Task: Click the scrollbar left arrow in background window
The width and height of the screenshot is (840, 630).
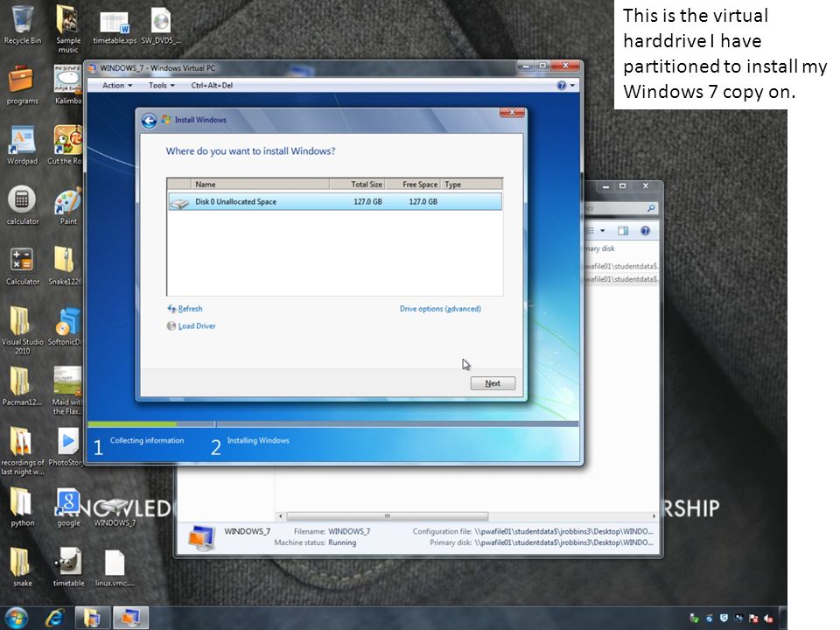Action: click(280, 516)
